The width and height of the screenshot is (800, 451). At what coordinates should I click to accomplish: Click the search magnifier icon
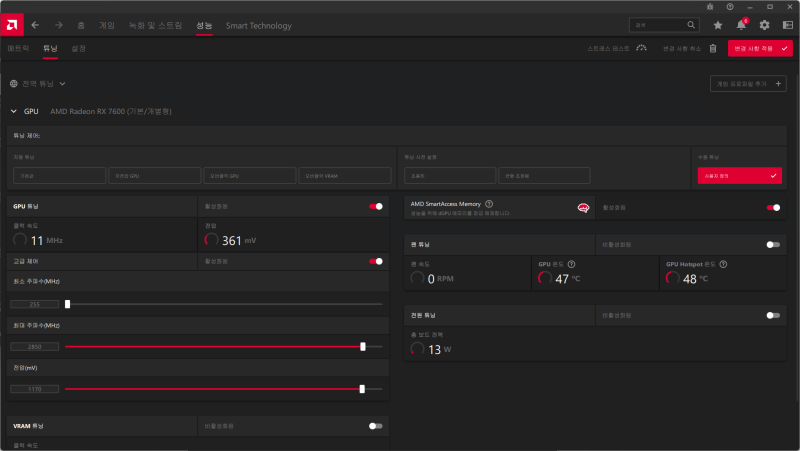click(691, 25)
